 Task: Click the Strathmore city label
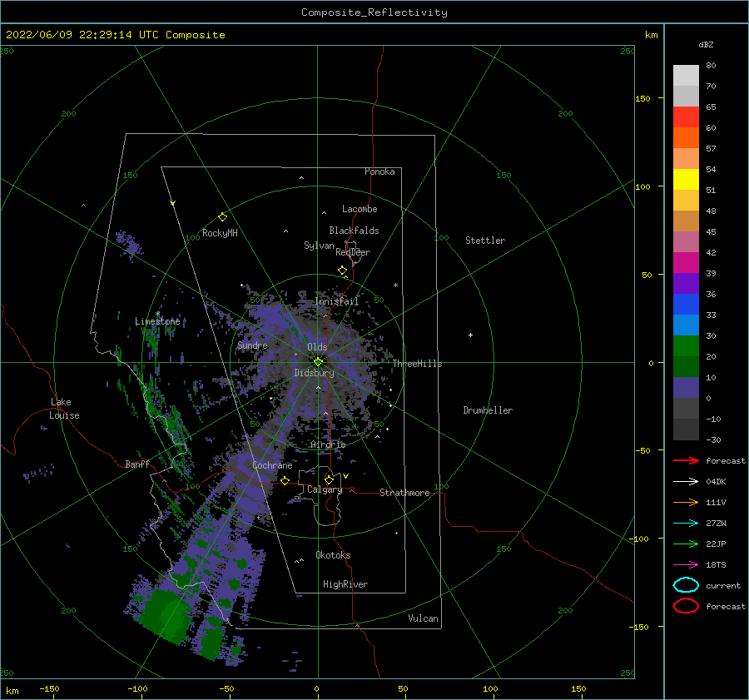point(404,493)
